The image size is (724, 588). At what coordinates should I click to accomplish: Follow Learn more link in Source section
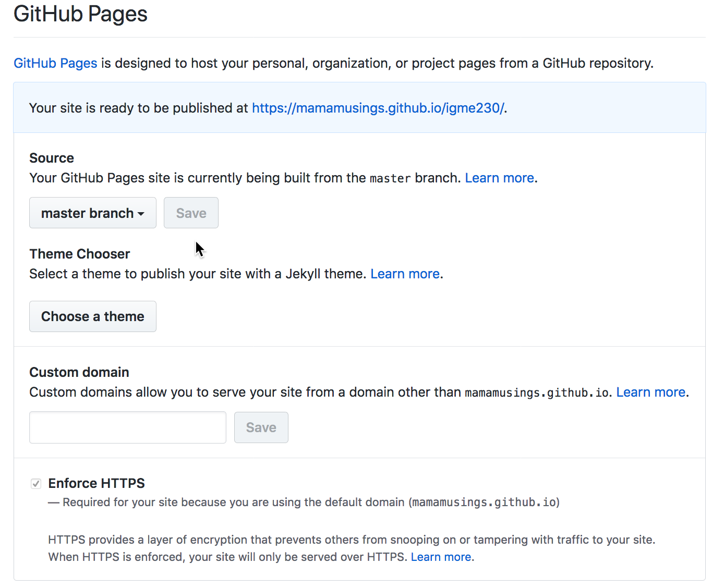500,178
